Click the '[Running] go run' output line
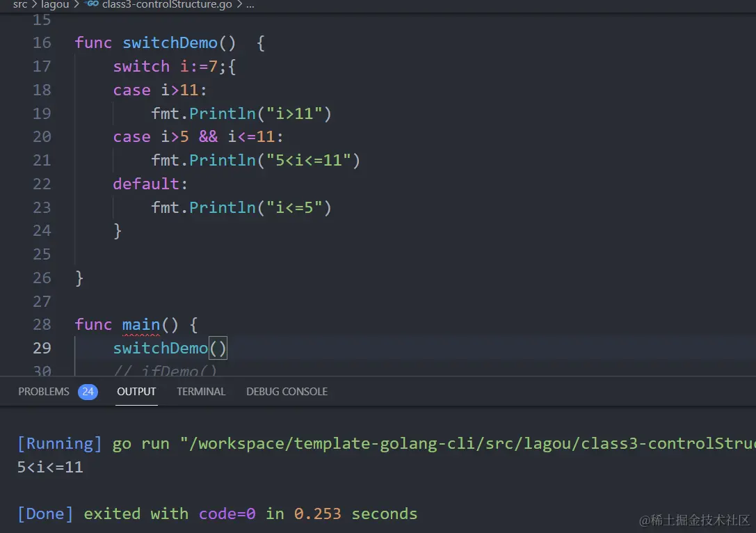 click(x=386, y=443)
